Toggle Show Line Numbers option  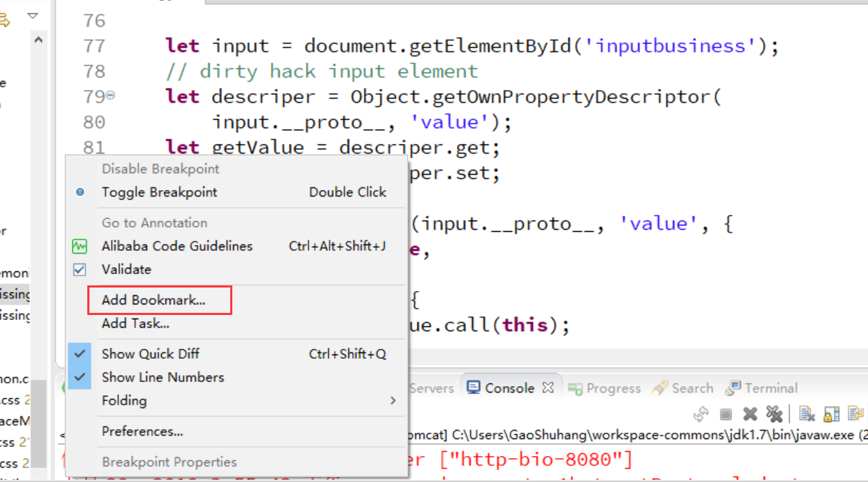(x=163, y=377)
